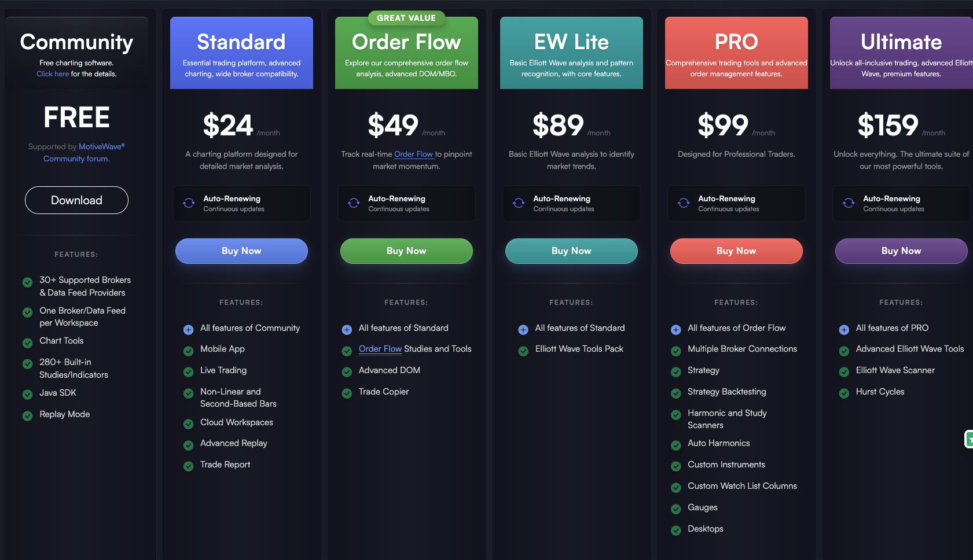
Task: Buy the Ultimate plan now
Action: [x=901, y=251]
